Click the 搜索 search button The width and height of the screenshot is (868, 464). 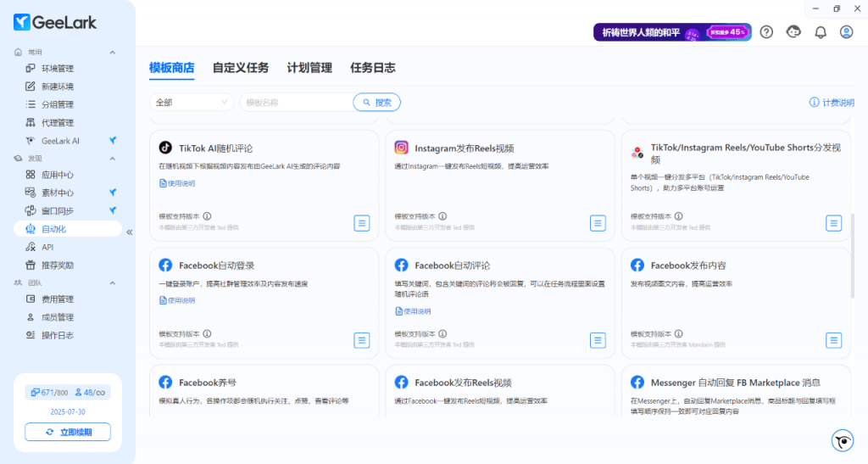(x=376, y=103)
